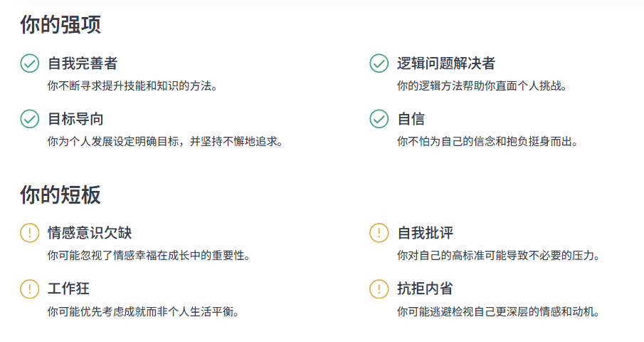Click the exclamation icon next to 抗拒内省
This screenshot has height=342, width=644.
(379, 289)
